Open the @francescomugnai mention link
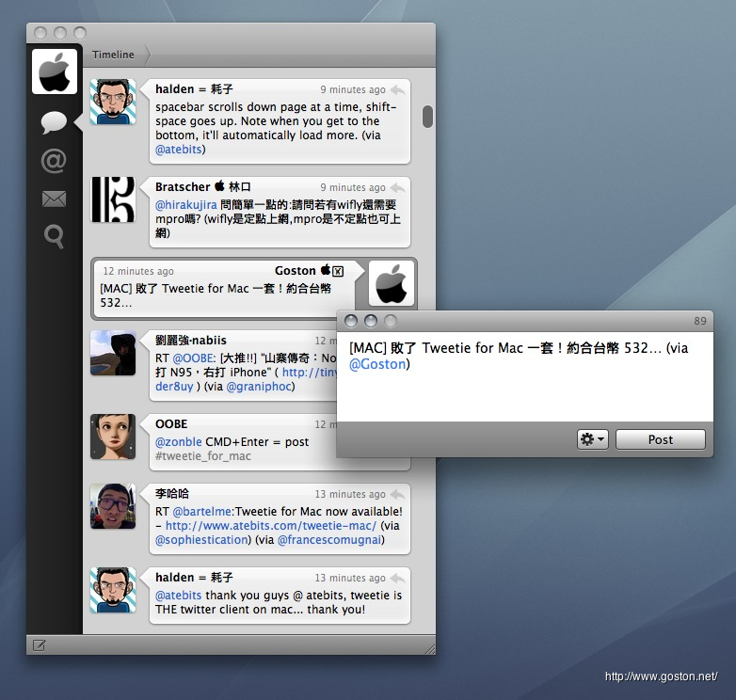Screen dimensions: 736x700 click(x=329, y=539)
